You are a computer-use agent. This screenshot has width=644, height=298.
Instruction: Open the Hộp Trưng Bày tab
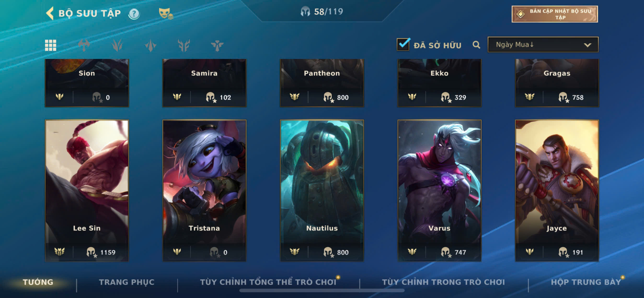click(586, 282)
